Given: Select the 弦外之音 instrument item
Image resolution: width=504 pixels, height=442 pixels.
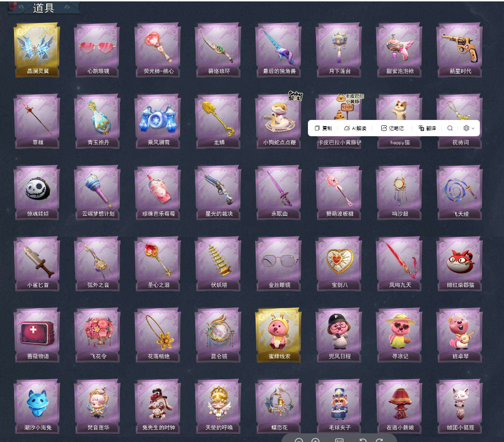Looking at the screenshot, I should (x=97, y=264).
